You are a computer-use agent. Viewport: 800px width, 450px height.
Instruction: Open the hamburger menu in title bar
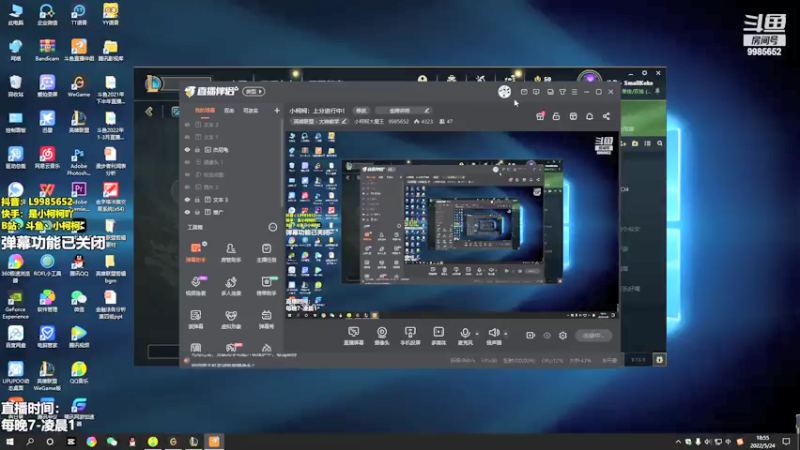(x=574, y=92)
